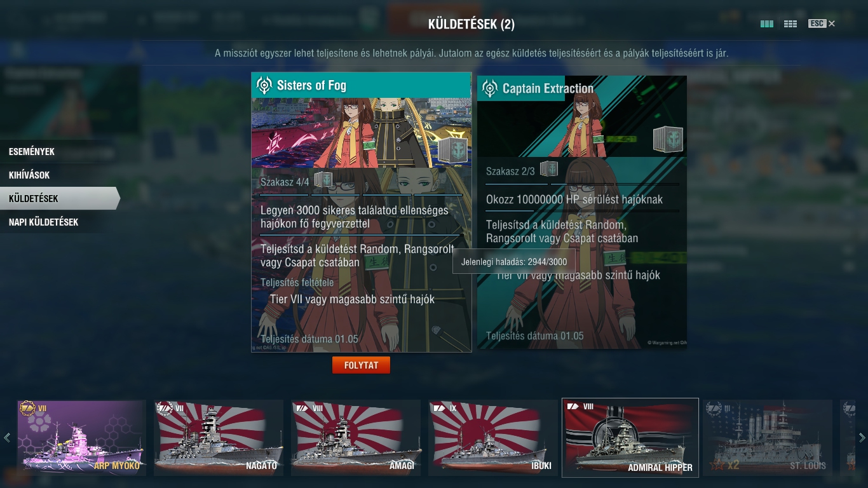Click the Sisters of Fog mission emblem icon
Image resolution: width=868 pixels, height=488 pixels.
264,85
